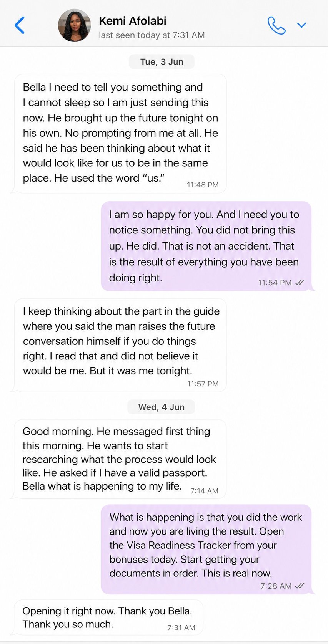Image resolution: width=328 pixels, height=644 pixels.
Task: Click read-receipt double check at 11:54 PM
Action: (300, 283)
